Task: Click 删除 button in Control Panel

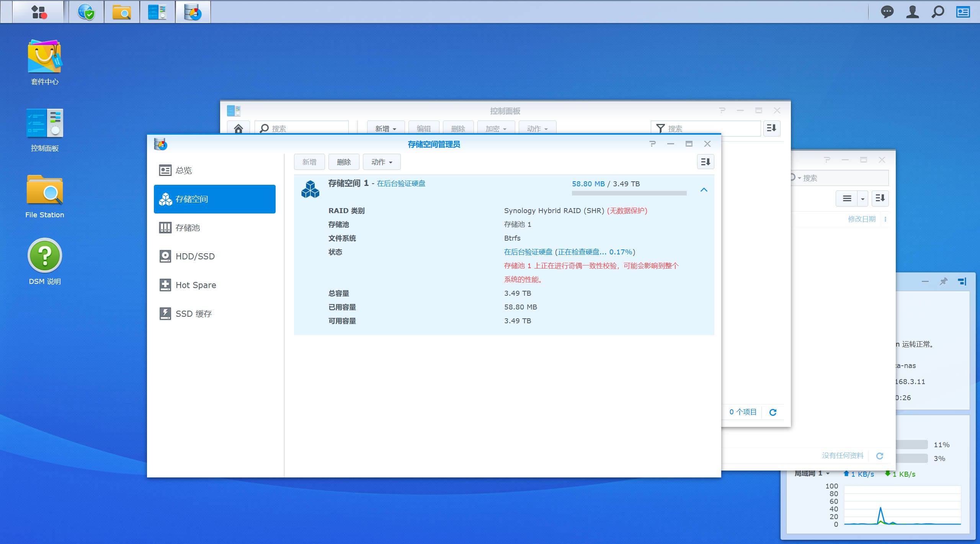Action: click(x=458, y=129)
